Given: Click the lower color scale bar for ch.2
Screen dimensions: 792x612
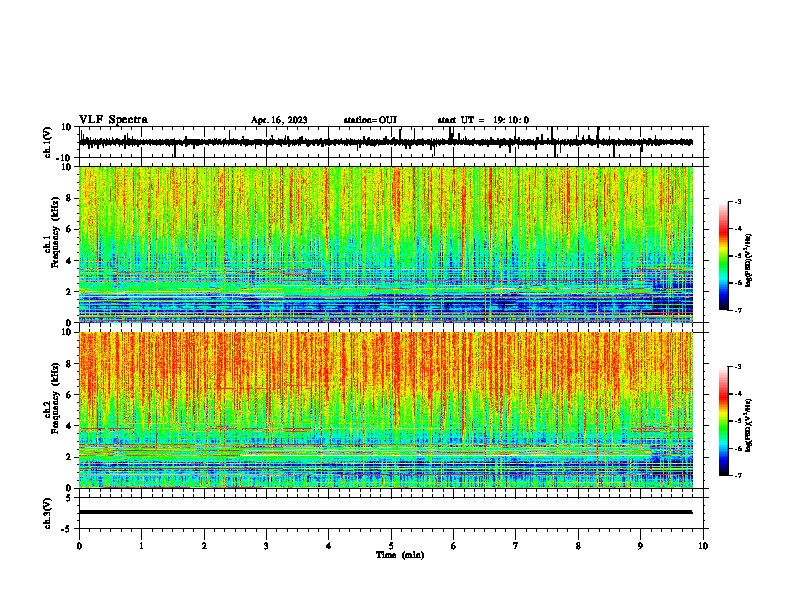Looking at the screenshot, I should coord(724,421).
